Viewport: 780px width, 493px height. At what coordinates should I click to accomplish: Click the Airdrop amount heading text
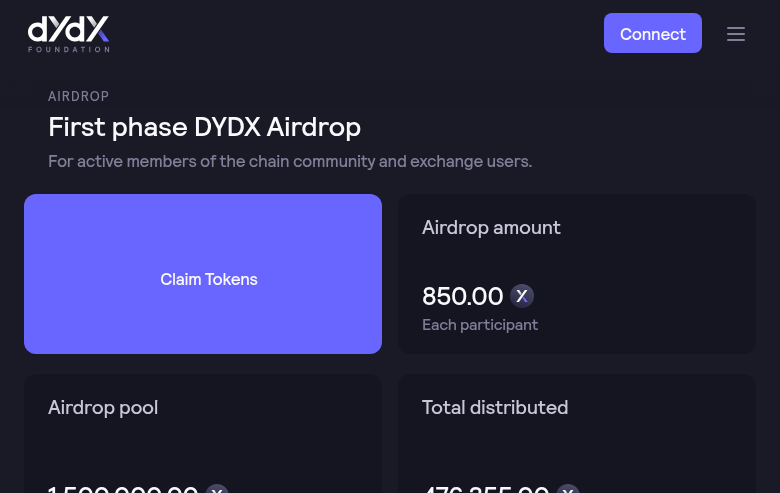(491, 227)
